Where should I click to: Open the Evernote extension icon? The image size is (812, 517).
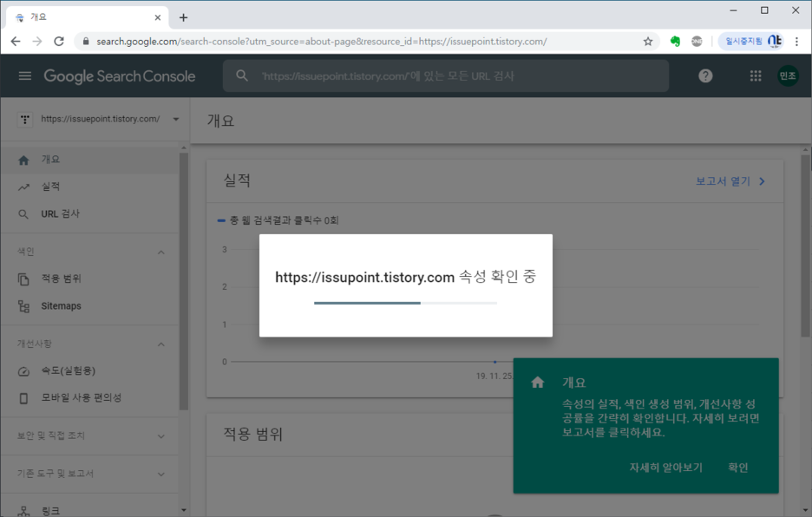point(675,42)
